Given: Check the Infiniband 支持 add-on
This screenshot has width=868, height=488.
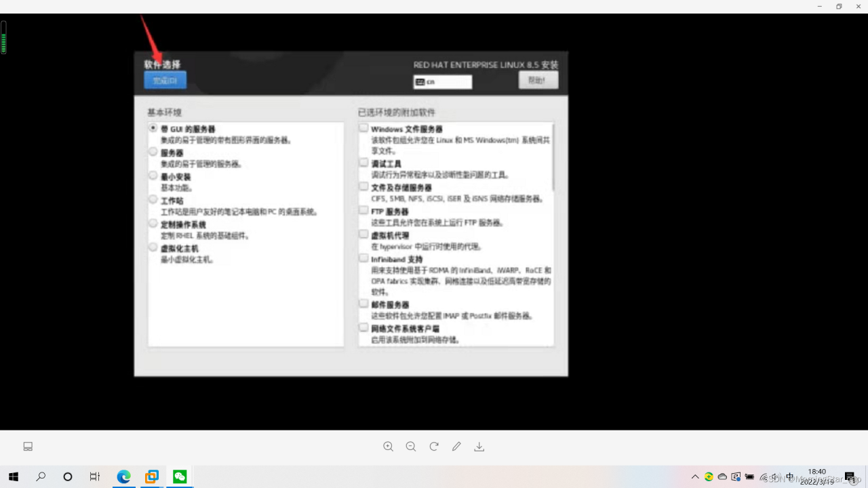Looking at the screenshot, I should click(x=364, y=258).
